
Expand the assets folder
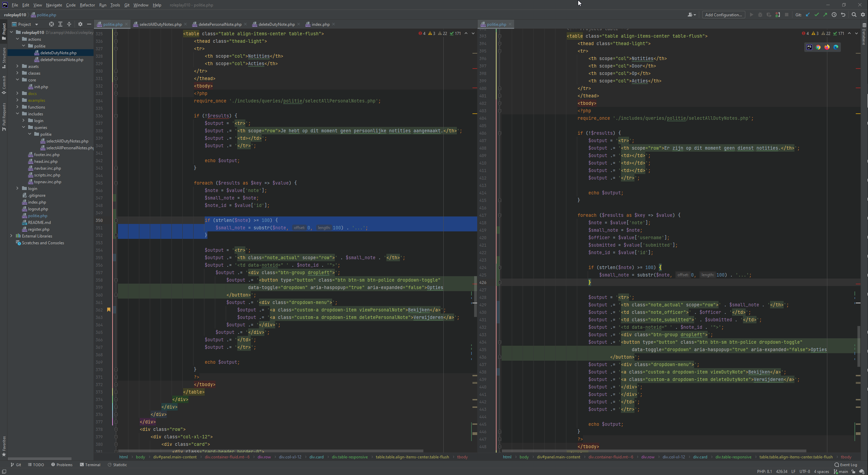pyautogui.click(x=17, y=66)
